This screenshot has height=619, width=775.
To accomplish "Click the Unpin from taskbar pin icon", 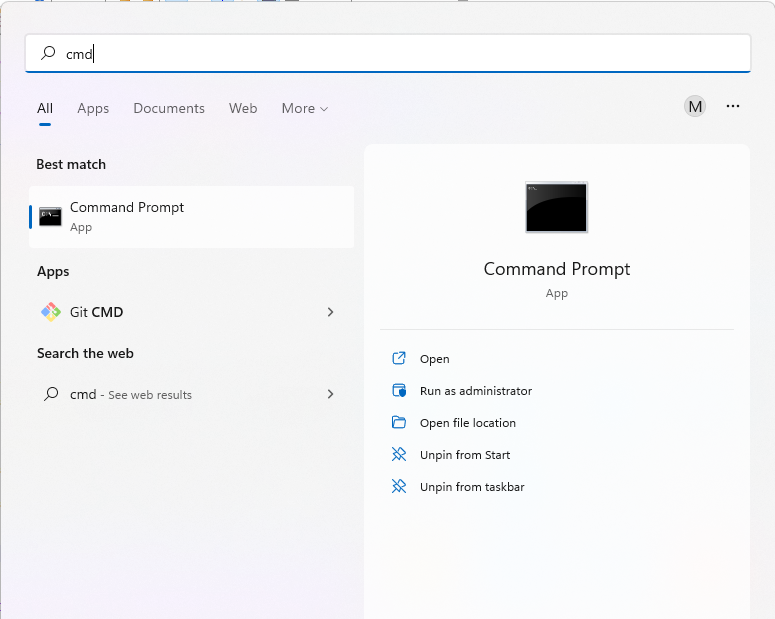I will click(399, 487).
